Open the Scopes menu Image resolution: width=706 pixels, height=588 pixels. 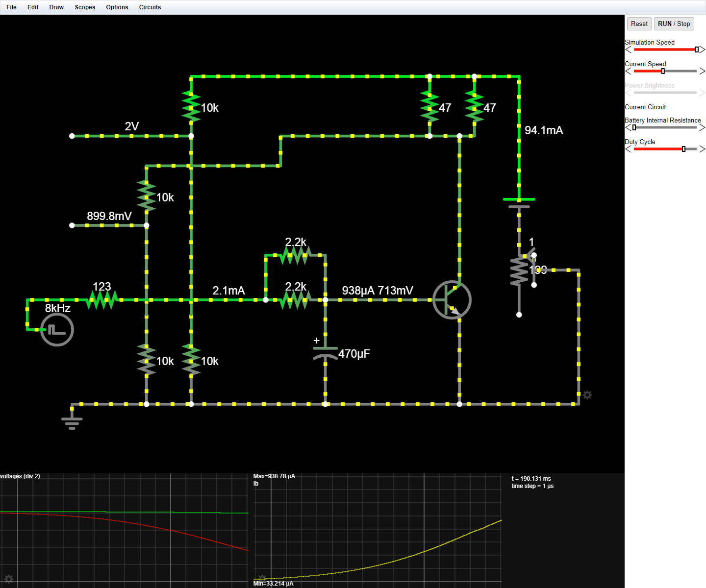click(85, 7)
